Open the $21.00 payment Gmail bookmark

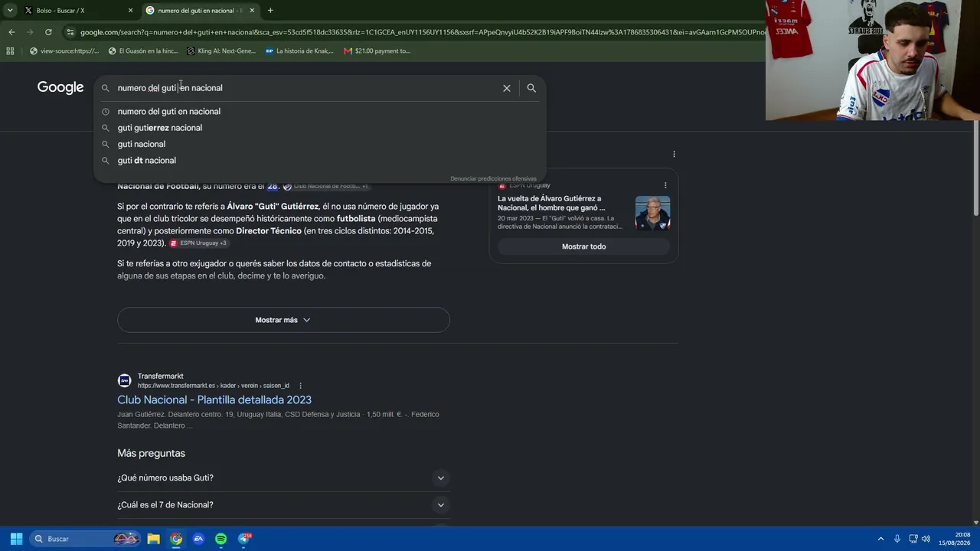pos(377,51)
